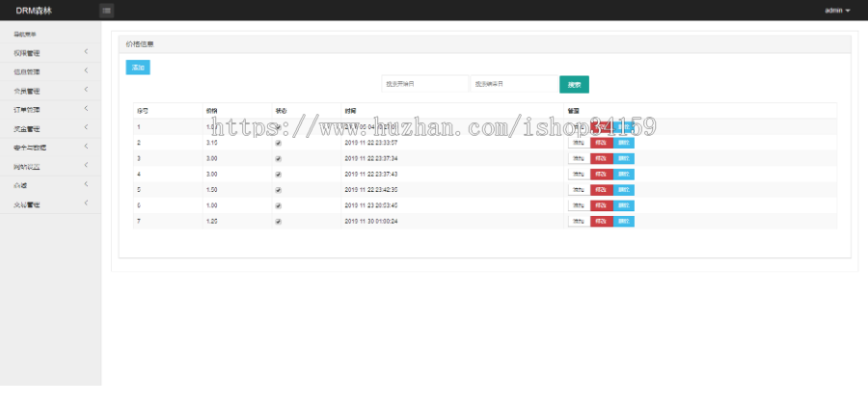Click the red edit button in row 5
868x405 pixels.
click(x=602, y=190)
